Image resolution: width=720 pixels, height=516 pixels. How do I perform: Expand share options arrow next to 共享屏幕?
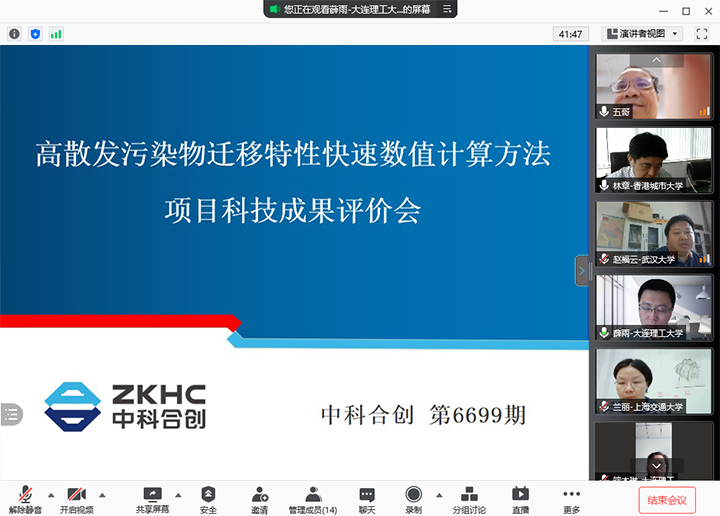(x=178, y=495)
